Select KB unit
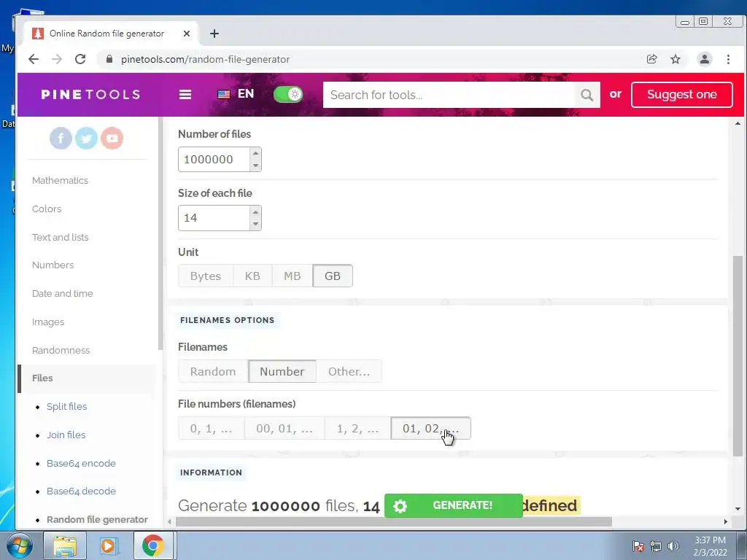The height and width of the screenshot is (560, 747). [252, 276]
